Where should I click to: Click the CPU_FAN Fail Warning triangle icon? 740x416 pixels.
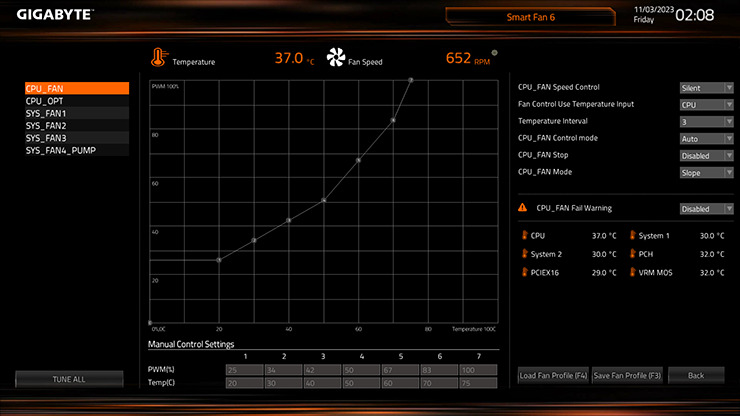[522, 208]
